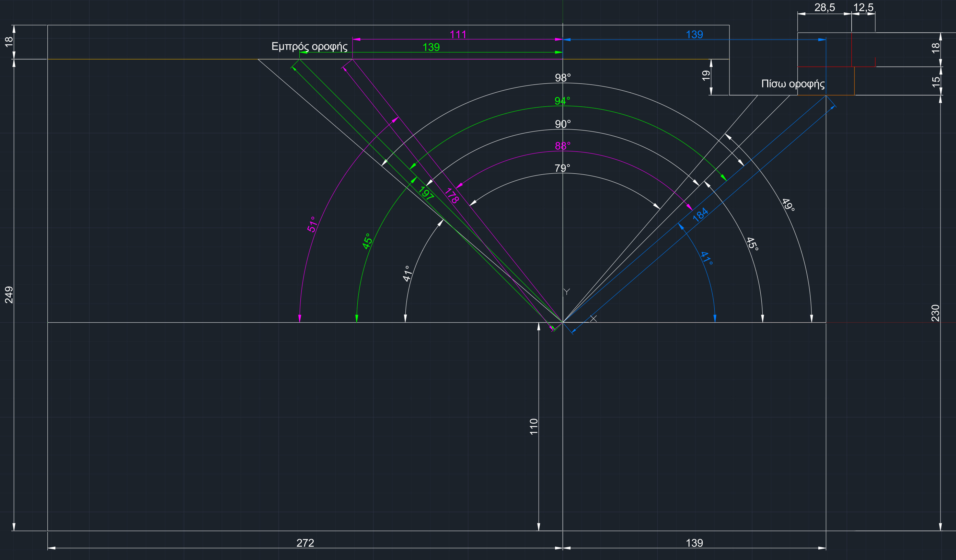Click the green 197 aligned dimension text
The image size is (956, 560).
pyautogui.click(x=426, y=194)
